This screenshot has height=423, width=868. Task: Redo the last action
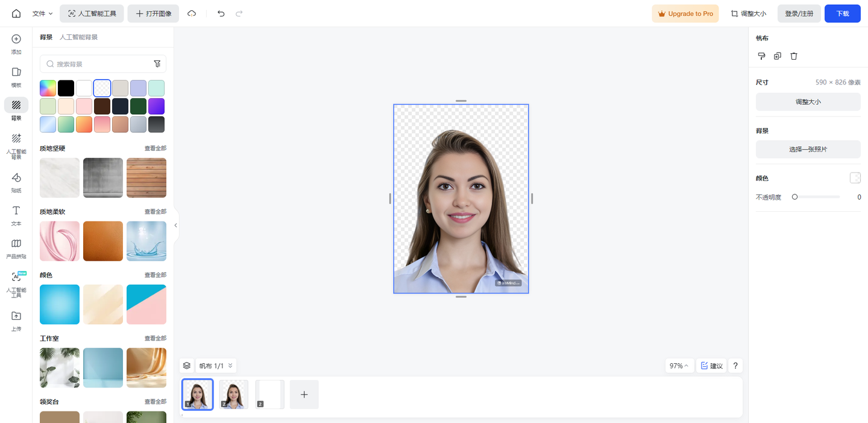(239, 13)
